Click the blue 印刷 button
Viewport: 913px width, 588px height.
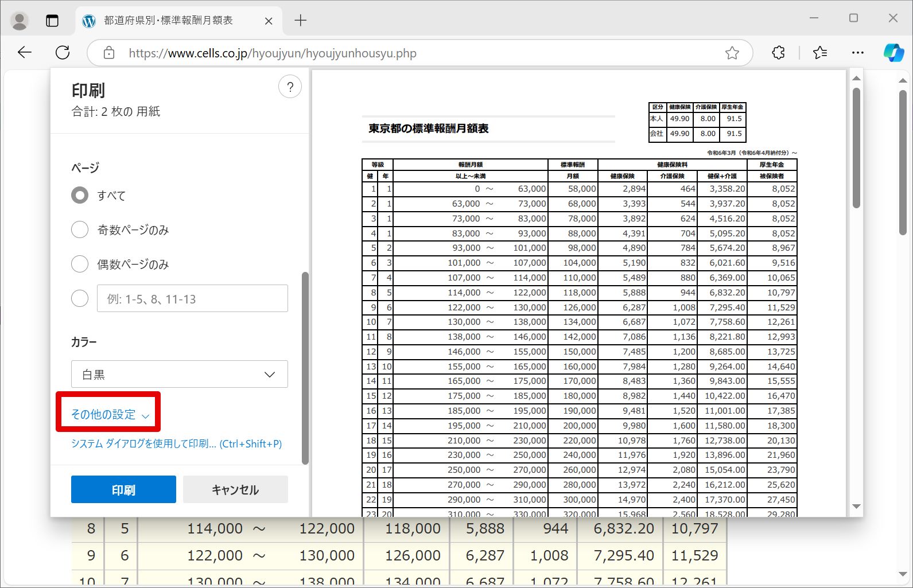tap(123, 489)
